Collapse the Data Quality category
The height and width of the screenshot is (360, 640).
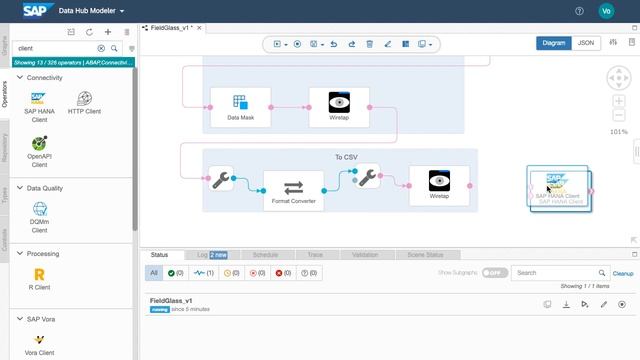tap(20, 188)
